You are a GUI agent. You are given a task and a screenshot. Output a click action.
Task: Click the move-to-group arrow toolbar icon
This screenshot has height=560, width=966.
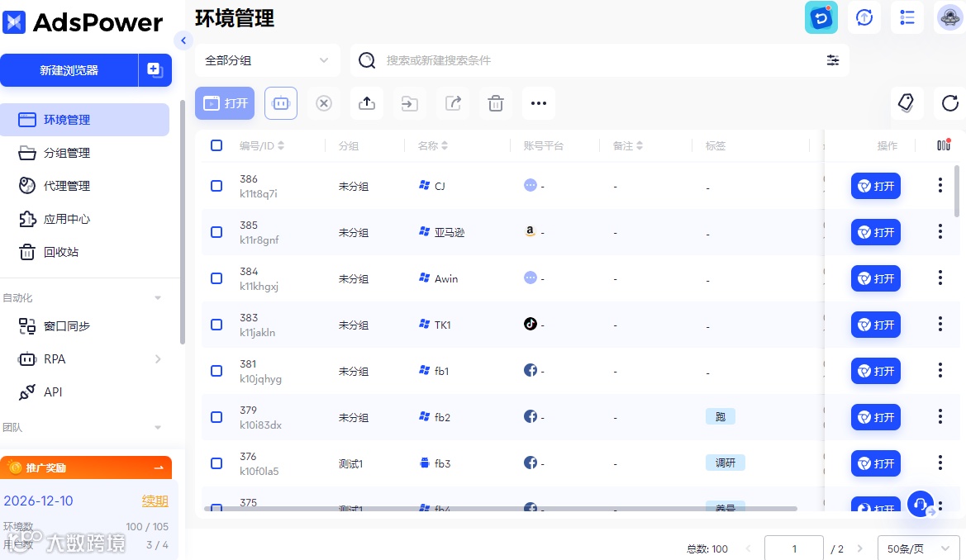(x=410, y=103)
